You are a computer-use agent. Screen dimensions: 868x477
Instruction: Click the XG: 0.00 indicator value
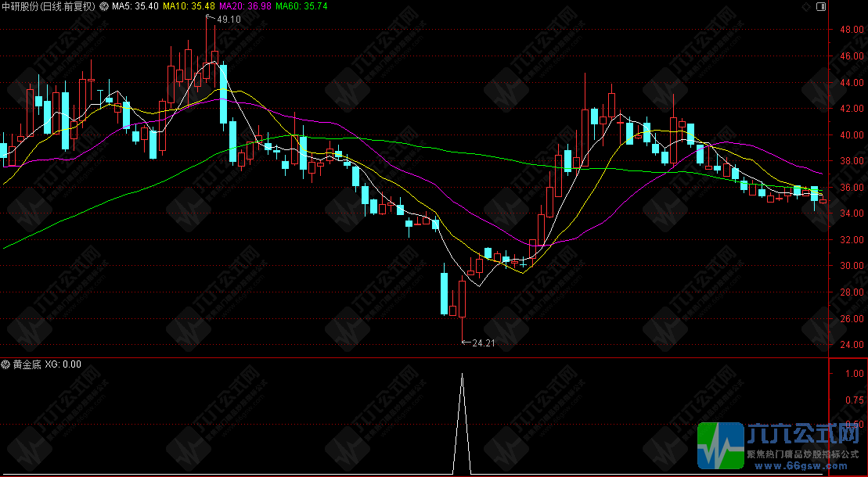[x=63, y=364]
